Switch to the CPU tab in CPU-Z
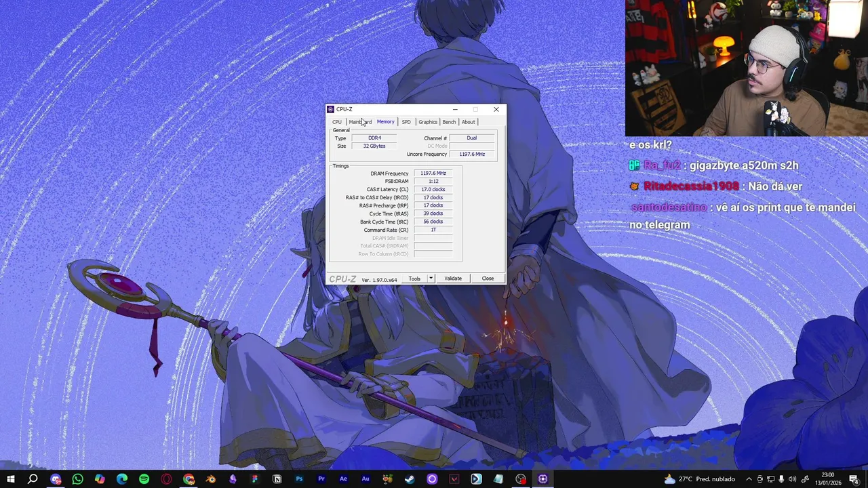The height and width of the screenshot is (488, 868). [337, 122]
